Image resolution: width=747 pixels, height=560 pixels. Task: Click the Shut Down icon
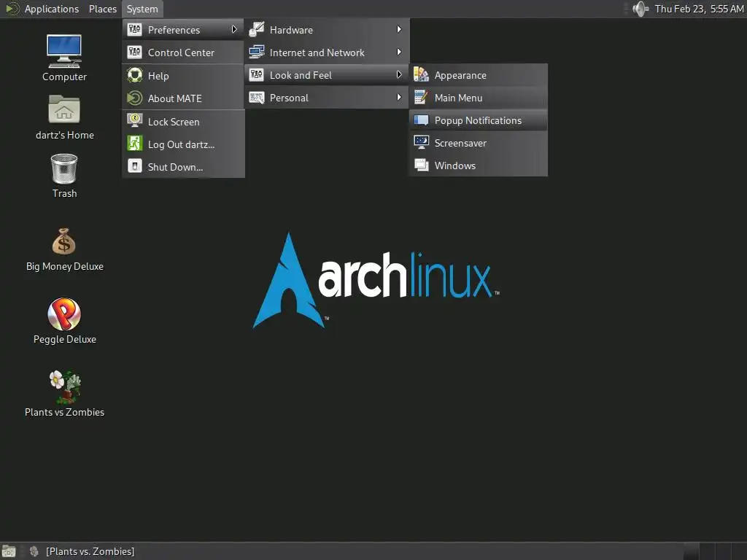tap(135, 167)
